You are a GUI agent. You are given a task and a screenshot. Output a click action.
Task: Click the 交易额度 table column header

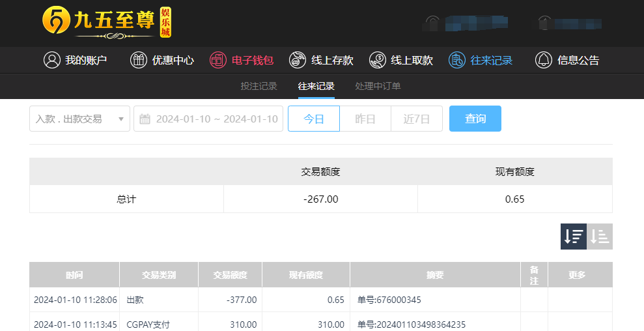tap(230, 275)
